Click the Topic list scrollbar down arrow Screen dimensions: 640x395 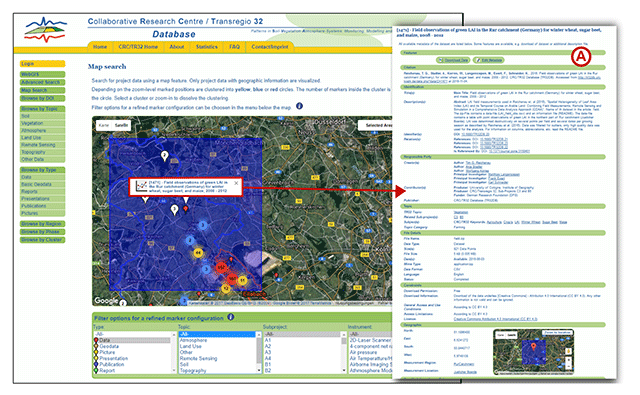coord(259,370)
